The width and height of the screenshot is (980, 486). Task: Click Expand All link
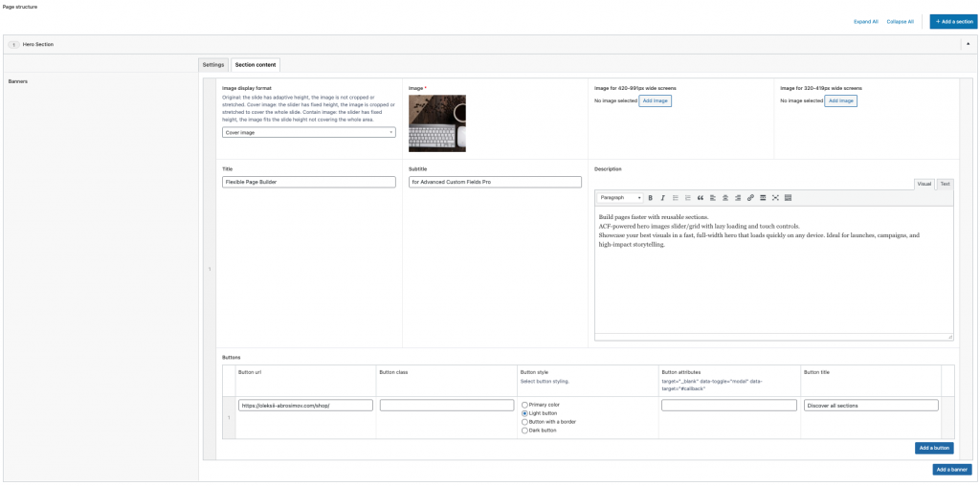click(x=865, y=22)
